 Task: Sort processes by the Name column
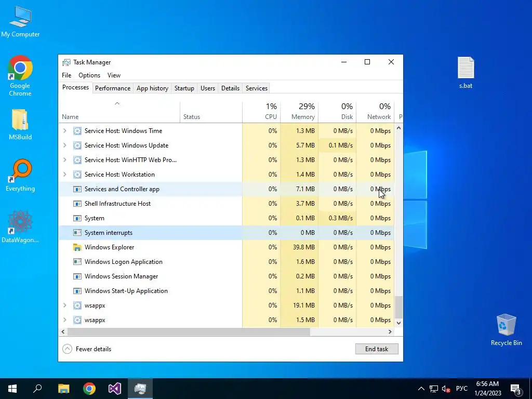tap(119, 112)
